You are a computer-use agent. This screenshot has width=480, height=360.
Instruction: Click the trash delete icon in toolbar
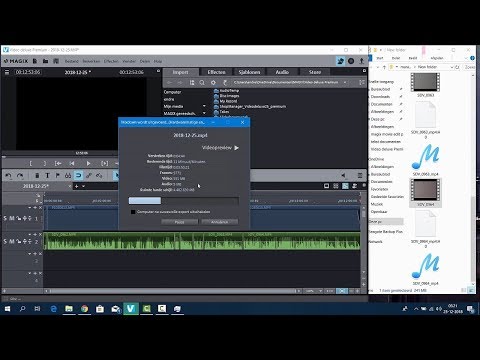click(x=37, y=175)
